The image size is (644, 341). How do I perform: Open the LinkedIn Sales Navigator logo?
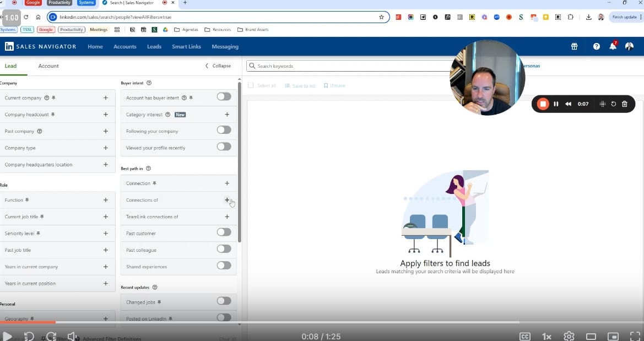tap(40, 46)
